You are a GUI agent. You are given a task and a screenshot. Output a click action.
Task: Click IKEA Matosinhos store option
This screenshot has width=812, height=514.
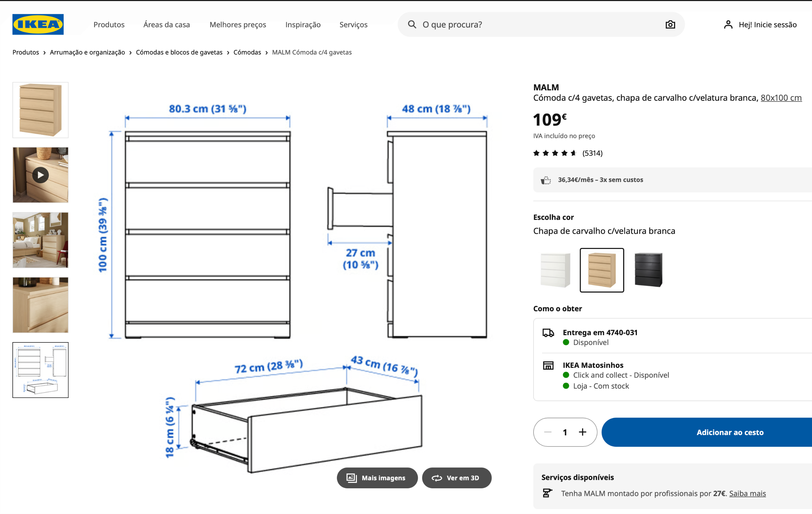593,365
